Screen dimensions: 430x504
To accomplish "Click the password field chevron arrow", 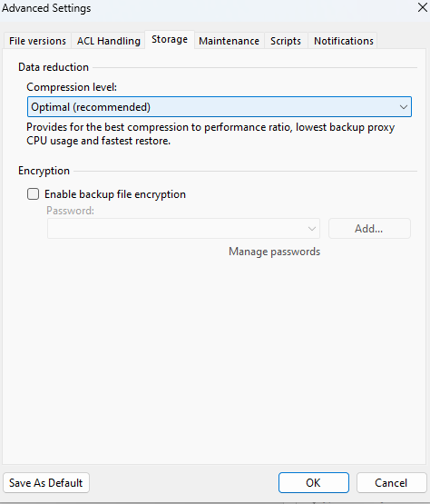I will pyautogui.click(x=311, y=229).
